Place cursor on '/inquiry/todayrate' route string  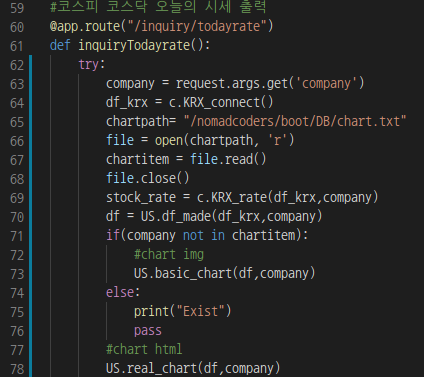pyautogui.click(x=197, y=26)
